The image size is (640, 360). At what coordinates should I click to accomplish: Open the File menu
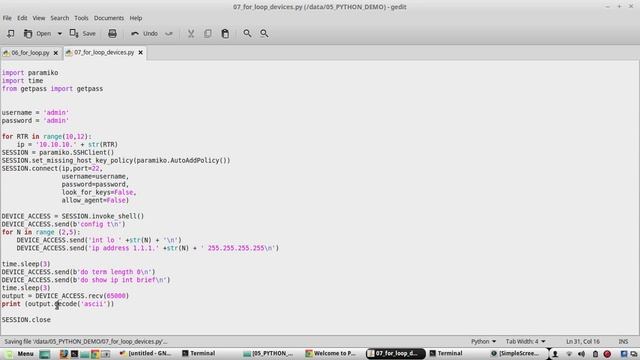7,18
